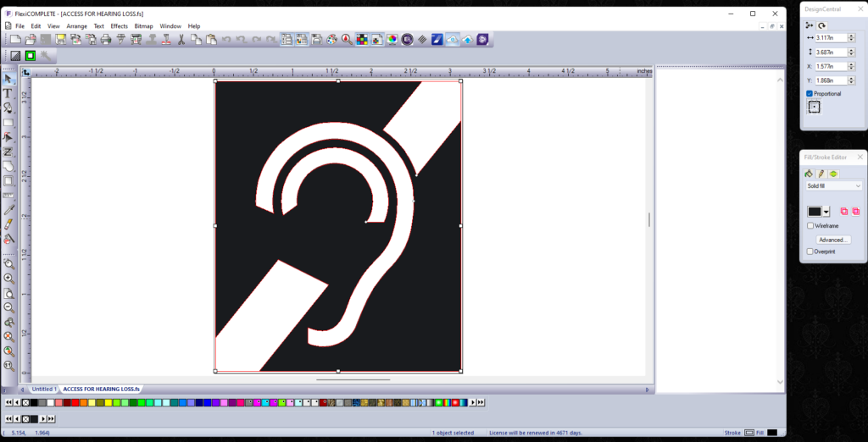Choose the Zoom In magnifier tool
Screen dimensions: 868x442
click(x=8, y=279)
